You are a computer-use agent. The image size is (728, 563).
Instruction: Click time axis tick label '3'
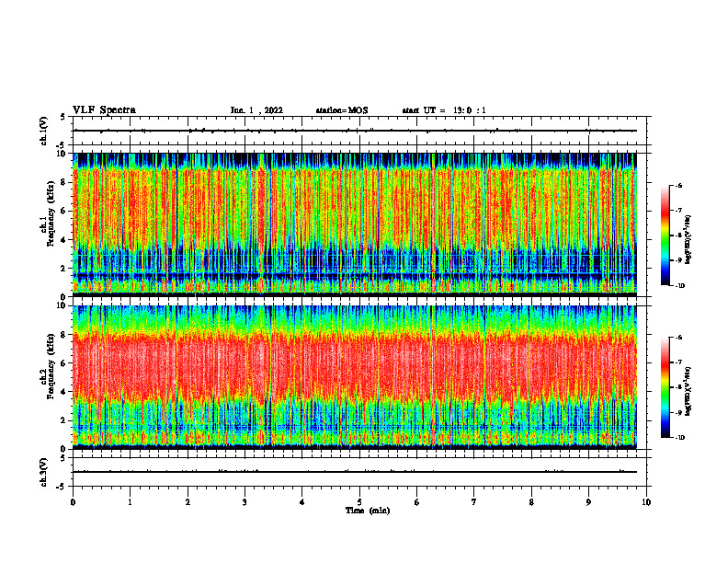coord(245,502)
